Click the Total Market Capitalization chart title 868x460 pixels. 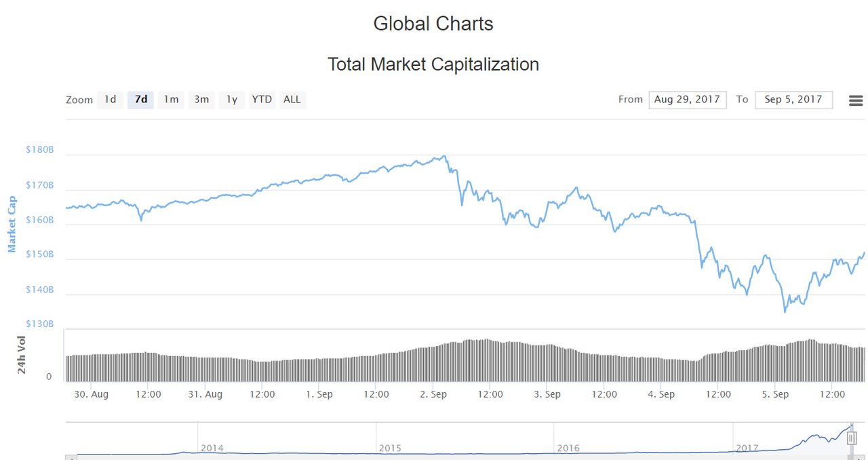coord(433,64)
